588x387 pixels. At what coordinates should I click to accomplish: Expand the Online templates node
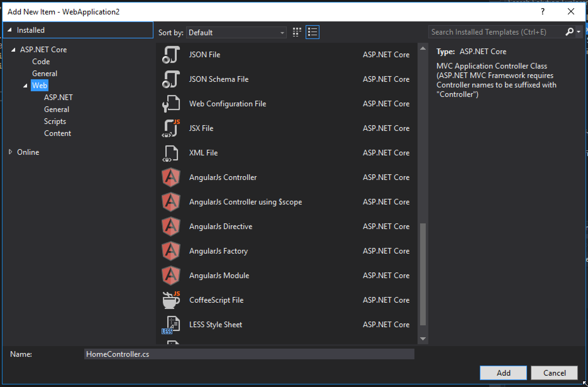pyautogui.click(x=10, y=152)
